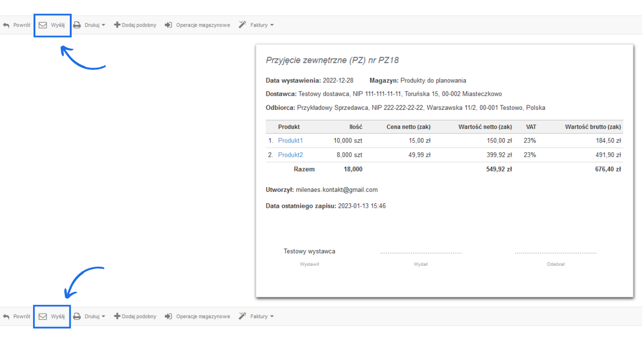
Task: Click the 23% VAT cell in the Produkt2 row
Action: pos(530,155)
